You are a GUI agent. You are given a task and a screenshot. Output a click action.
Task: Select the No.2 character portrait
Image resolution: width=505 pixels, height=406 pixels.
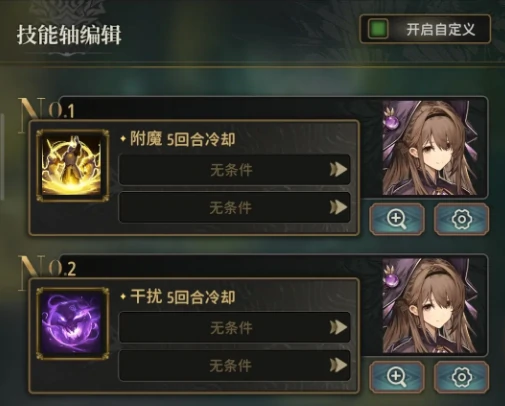[430, 306]
